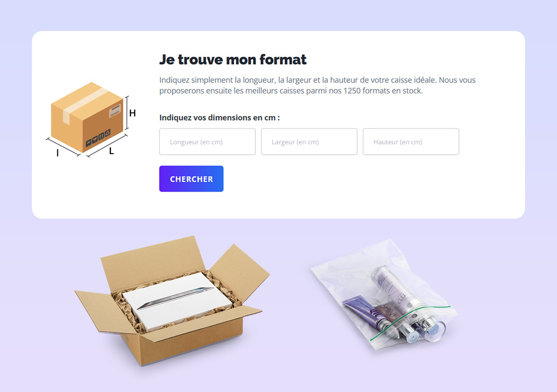Click the Hauteur (en cm) input field
This screenshot has width=557, height=392.
(x=411, y=142)
